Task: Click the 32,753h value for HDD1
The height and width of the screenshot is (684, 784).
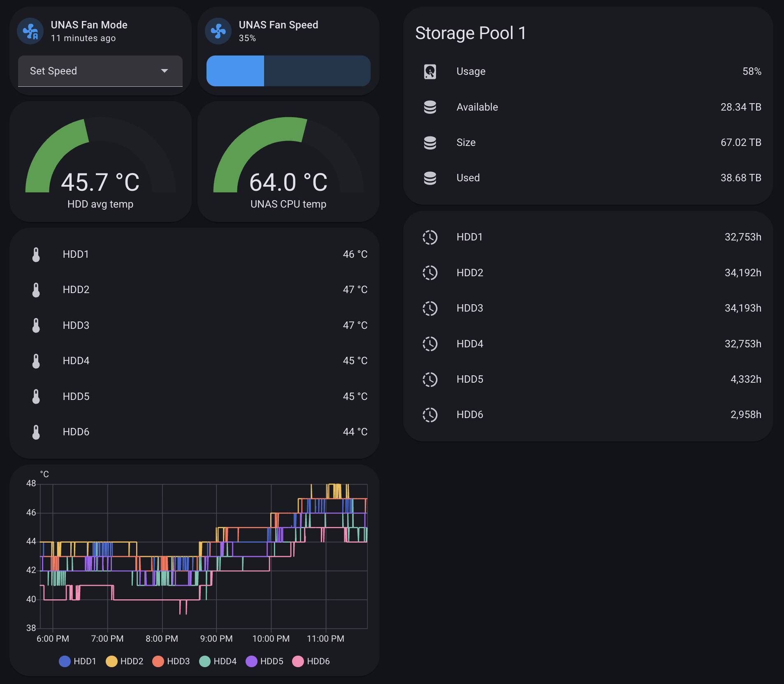Action: (x=743, y=237)
